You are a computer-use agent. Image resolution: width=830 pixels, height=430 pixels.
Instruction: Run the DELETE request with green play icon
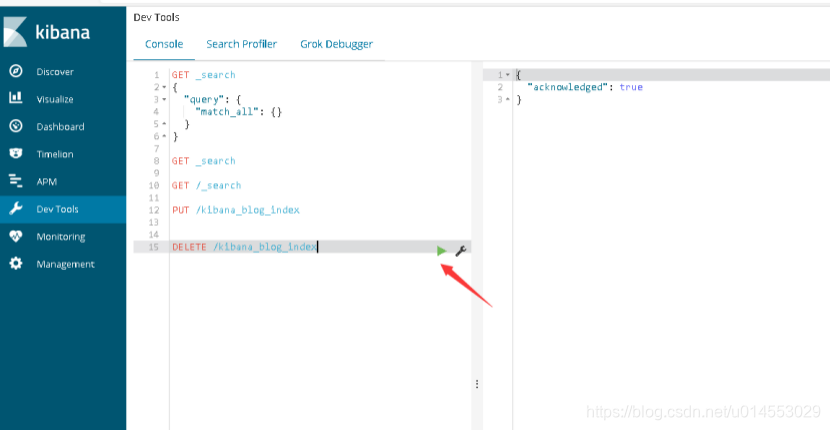point(441,251)
